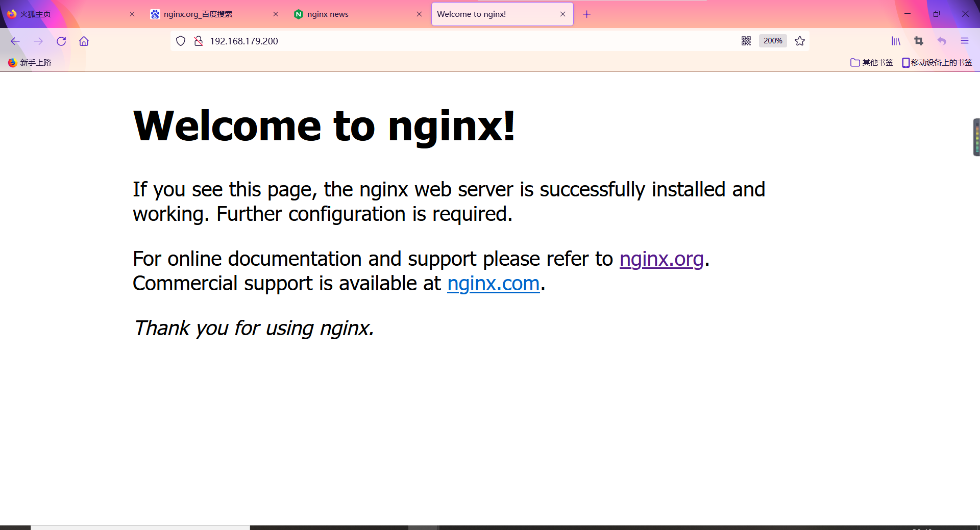Reset the 200% zoom level badge
Screen dimensions: 980x530
tap(773, 41)
